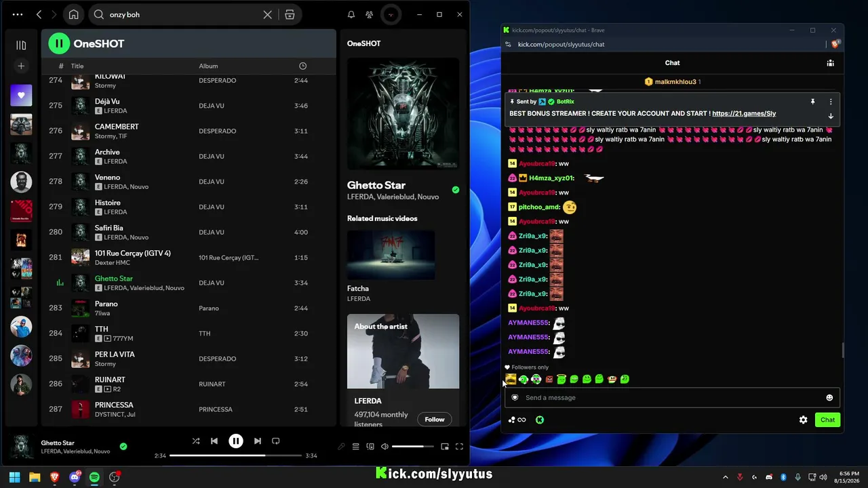
Task: Open the Spotify Home button
Action: click(73, 14)
